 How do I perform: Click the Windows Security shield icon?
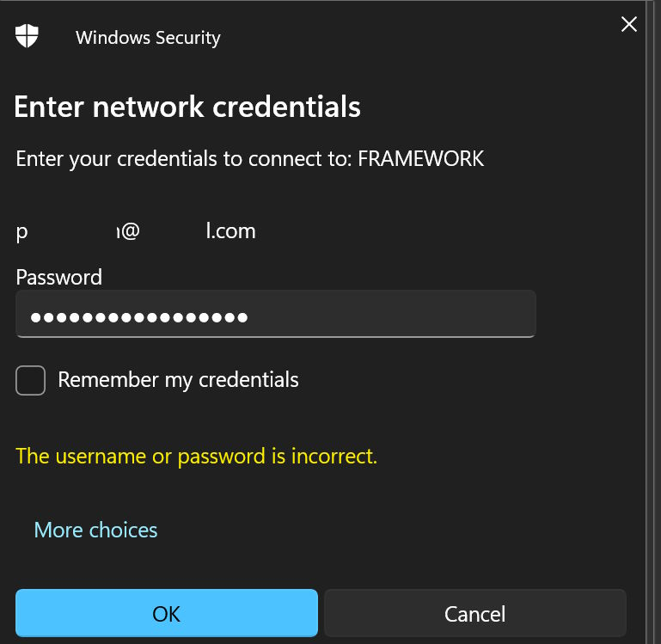[x=28, y=36]
